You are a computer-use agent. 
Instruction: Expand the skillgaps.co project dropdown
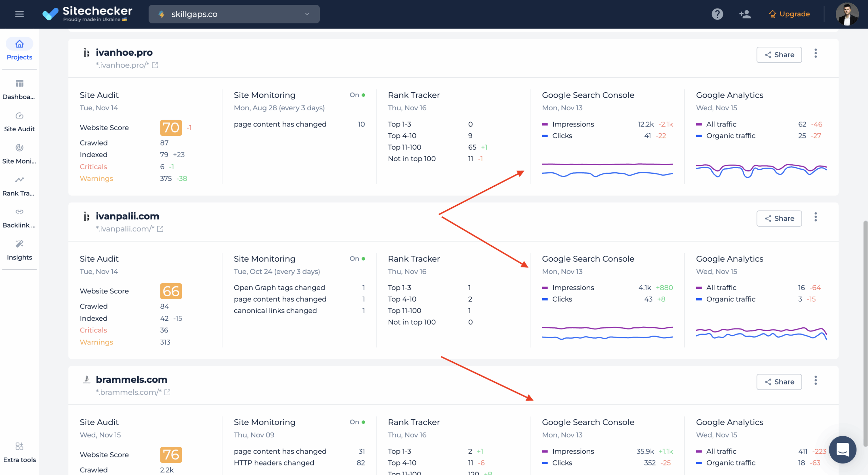[234, 14]
